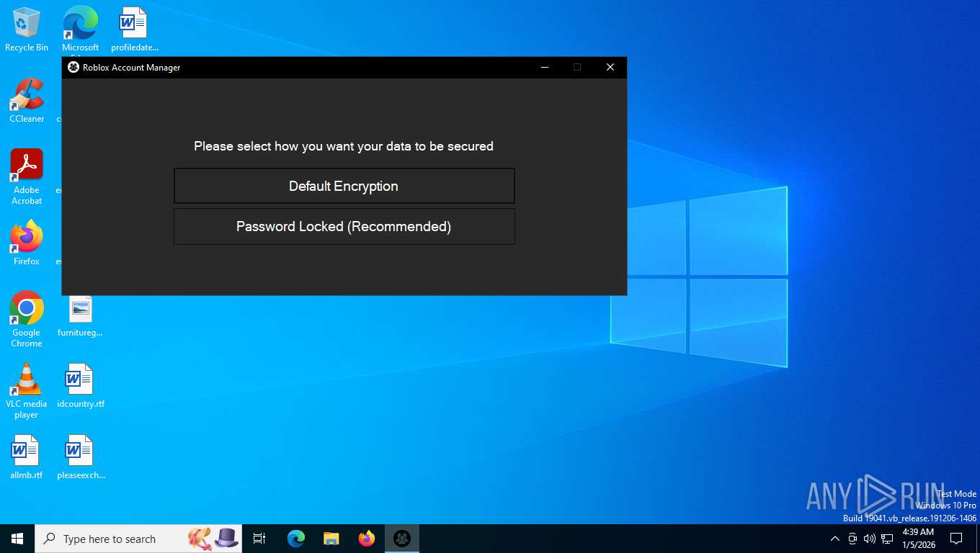Show hidden system tray icons
Screen dimensions: 980x553
pos(835,539)
